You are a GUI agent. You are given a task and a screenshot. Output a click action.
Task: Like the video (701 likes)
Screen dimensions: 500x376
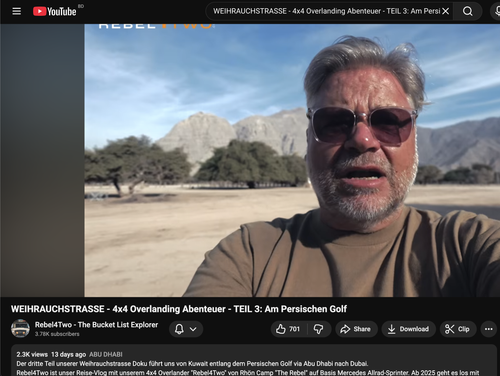[288, 329]
